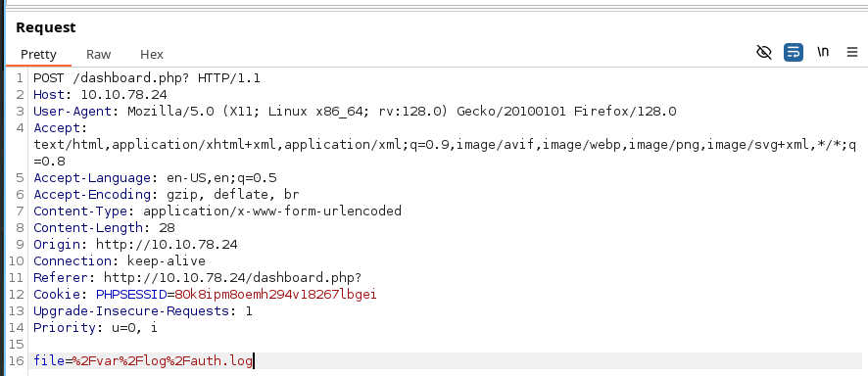Toggle the line wrap icon
Screen dimensions: 868x376
(x=794, y=53)
